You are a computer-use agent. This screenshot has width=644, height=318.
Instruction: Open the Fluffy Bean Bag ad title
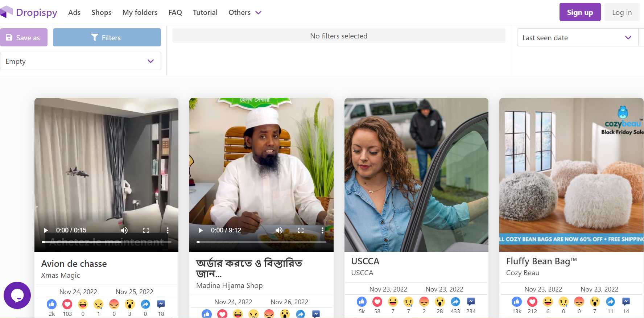click(541, 261)
